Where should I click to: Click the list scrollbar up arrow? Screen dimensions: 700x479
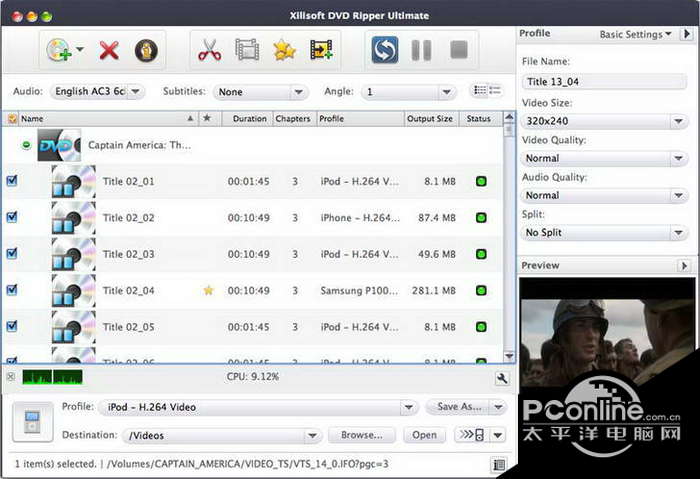coord(508,117)
